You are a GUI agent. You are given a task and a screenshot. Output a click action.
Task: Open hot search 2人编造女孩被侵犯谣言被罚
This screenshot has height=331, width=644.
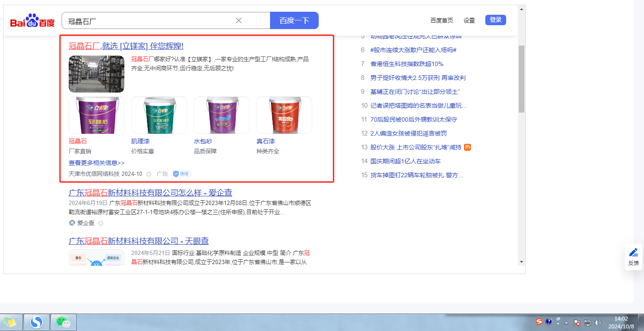[x=408, y=133]
